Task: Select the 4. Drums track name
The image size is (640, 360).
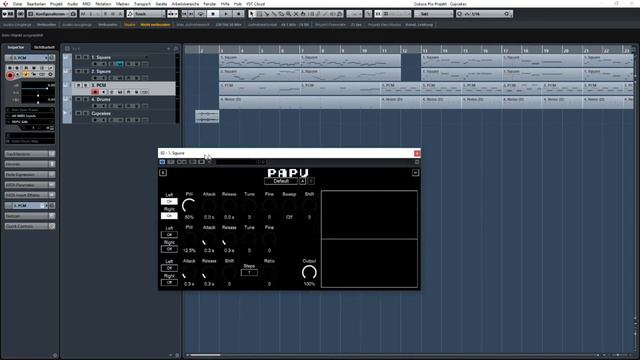Action: (x=100, y=99)
